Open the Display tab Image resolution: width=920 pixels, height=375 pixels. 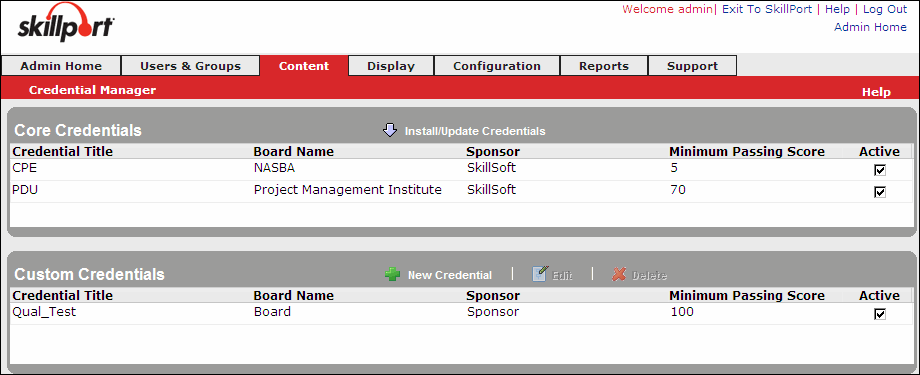391,66
